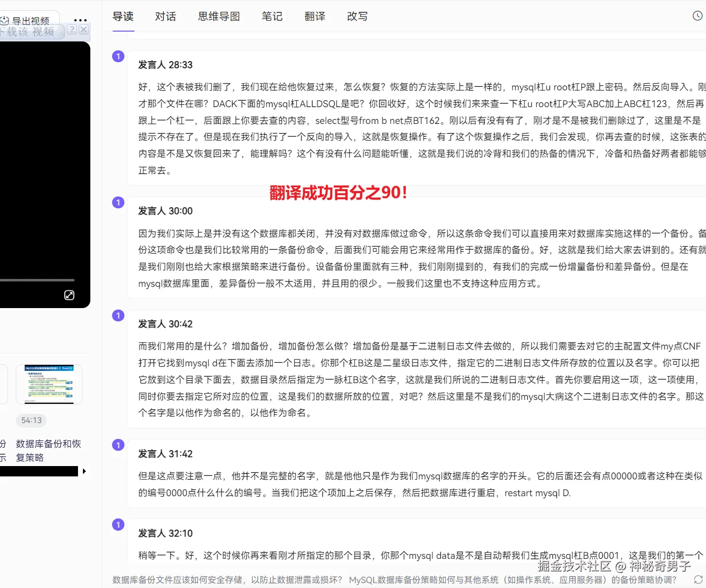Open the 思维导图 tab

tap(219, 16)
